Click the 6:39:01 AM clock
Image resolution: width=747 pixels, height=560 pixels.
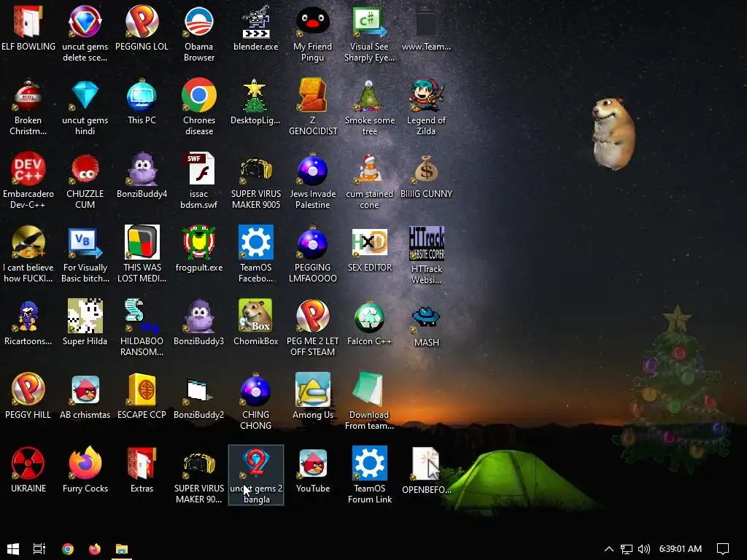(x=681, y=549)
